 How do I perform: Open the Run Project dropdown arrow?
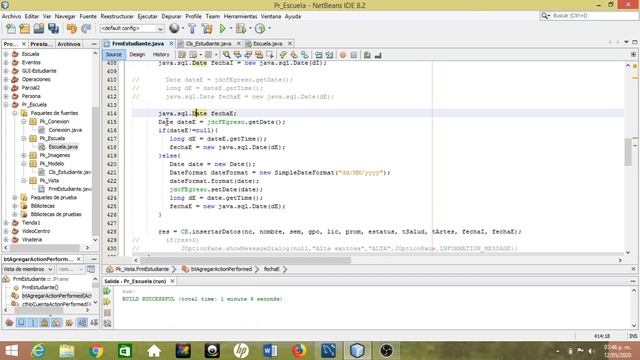[231, 29]
